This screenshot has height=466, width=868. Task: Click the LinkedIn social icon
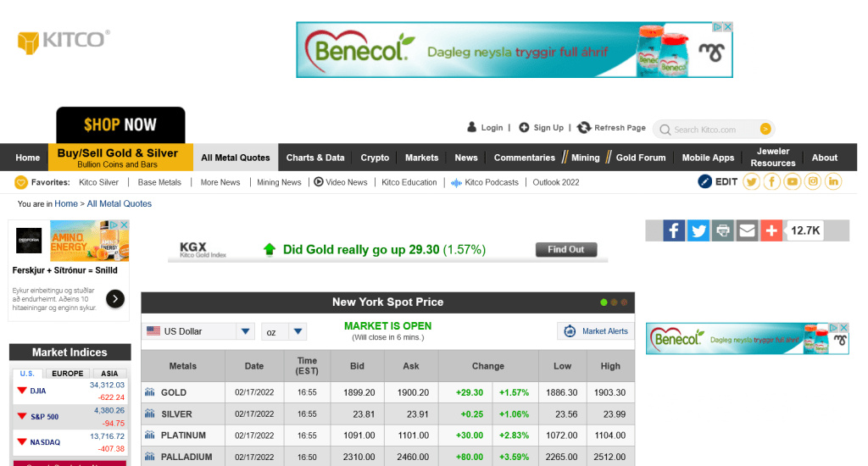tap(833, 181)
